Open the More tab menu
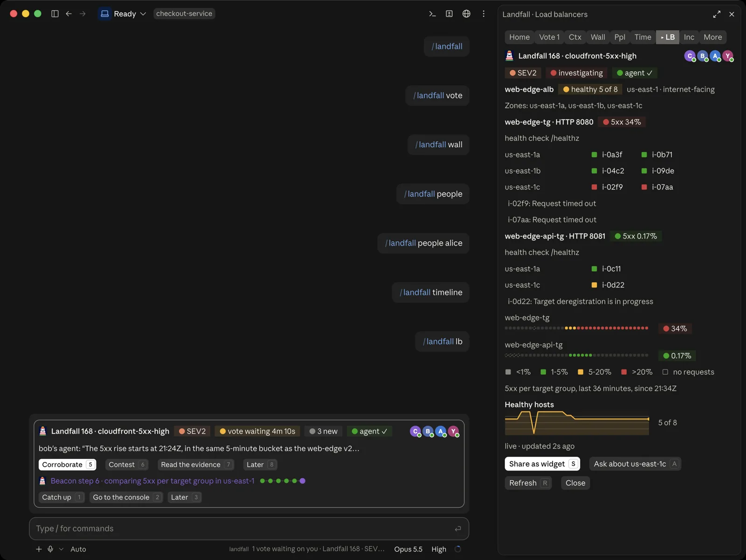Screen dimensions: 746x560 click(x=713, y=37)
